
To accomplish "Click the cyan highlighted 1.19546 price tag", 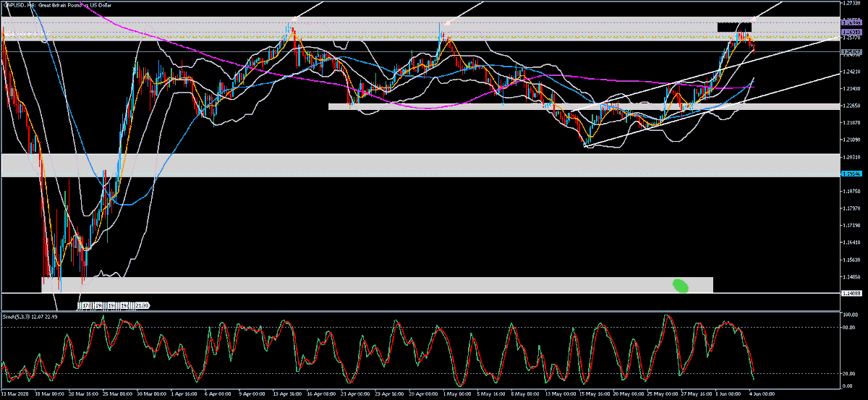I will [851, 174].
